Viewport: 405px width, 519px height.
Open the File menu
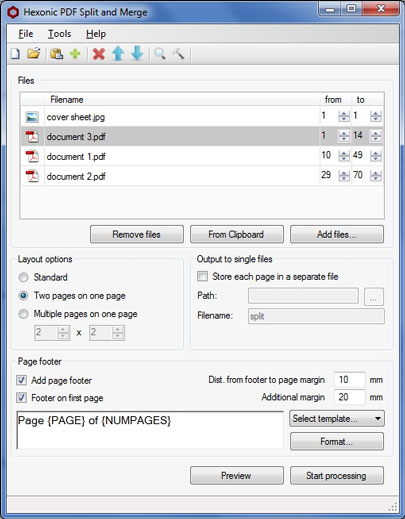(26, 34)
